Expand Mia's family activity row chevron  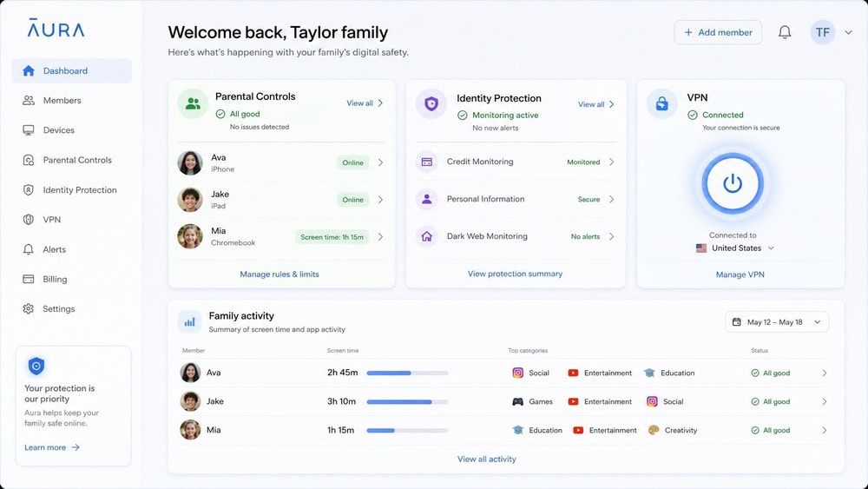click(825, 430)
